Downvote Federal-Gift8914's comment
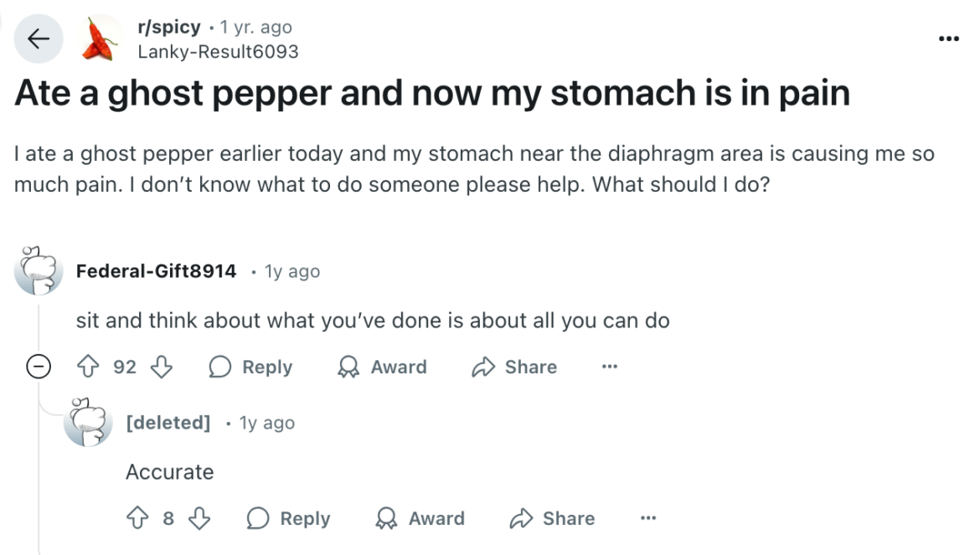The width and height of the screenshot is (980, 555). [x=159, y=367]
